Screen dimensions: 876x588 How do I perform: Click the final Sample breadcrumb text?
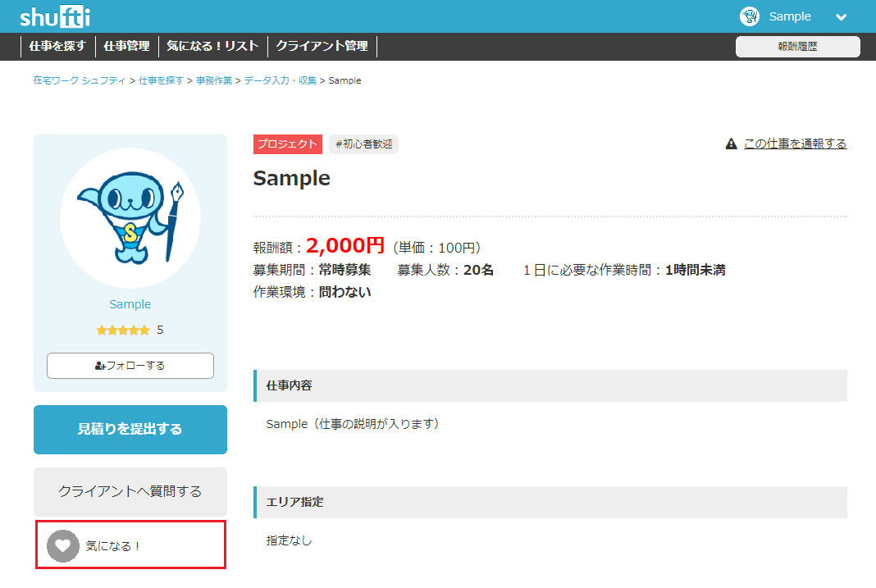coord(344,80)
